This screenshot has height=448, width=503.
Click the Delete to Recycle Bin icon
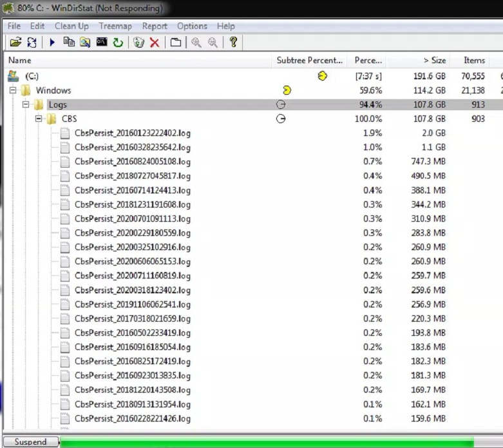138,42
